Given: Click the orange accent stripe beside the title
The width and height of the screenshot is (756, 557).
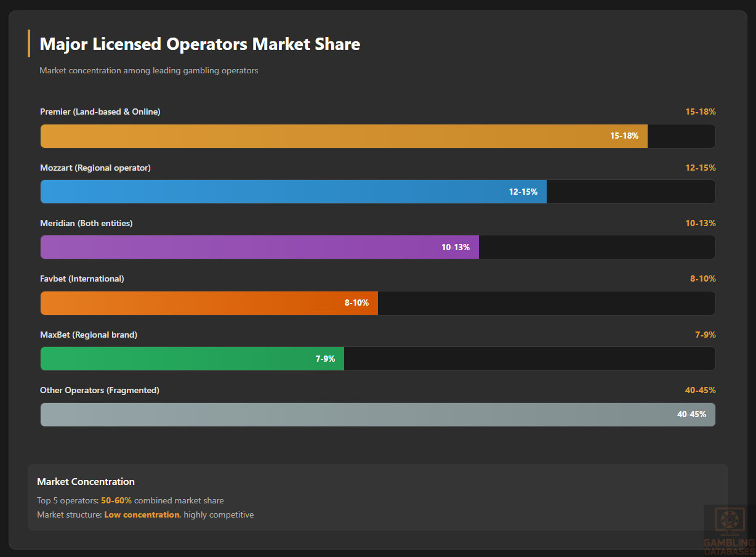Looking at the screenshot, I should tap(29, 44).
